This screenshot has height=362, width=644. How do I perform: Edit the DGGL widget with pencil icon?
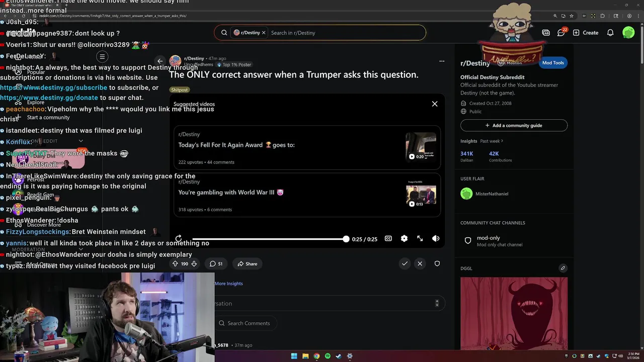[563, 268]
